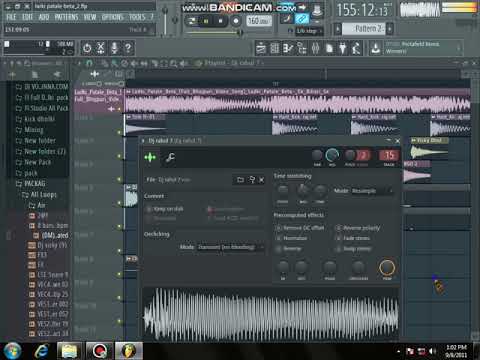Image resolution: width=480 pixels, height=360 pixels.
Task: Click the scissors cut icon in toolbar
Action: pos(101,48)
